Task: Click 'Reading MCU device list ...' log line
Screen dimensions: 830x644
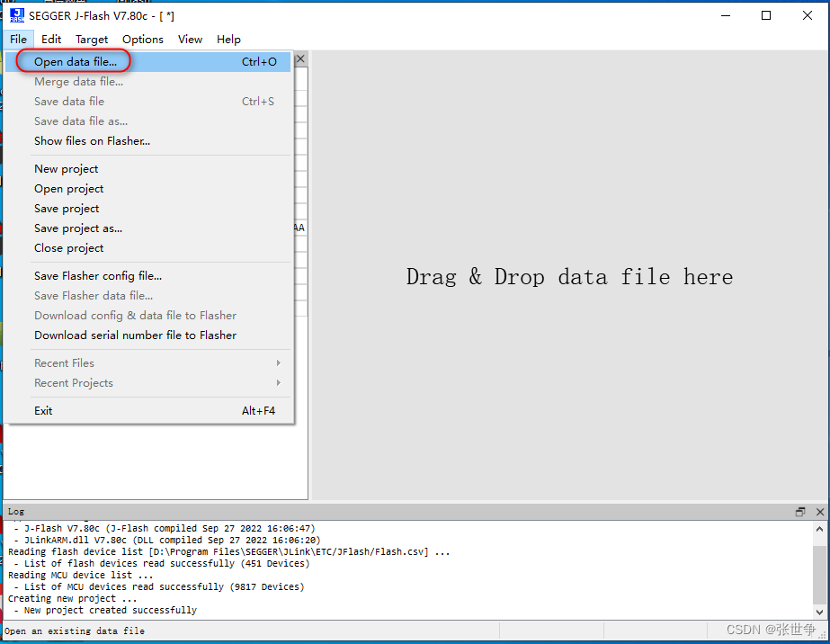Action: coord(80,575)
